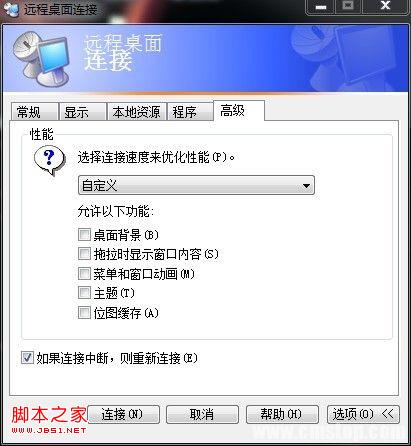This screenshot has height=446, width=411.
Task: Minimize the Remote Desktop Connection window
Action: click(x=320, y=7)
